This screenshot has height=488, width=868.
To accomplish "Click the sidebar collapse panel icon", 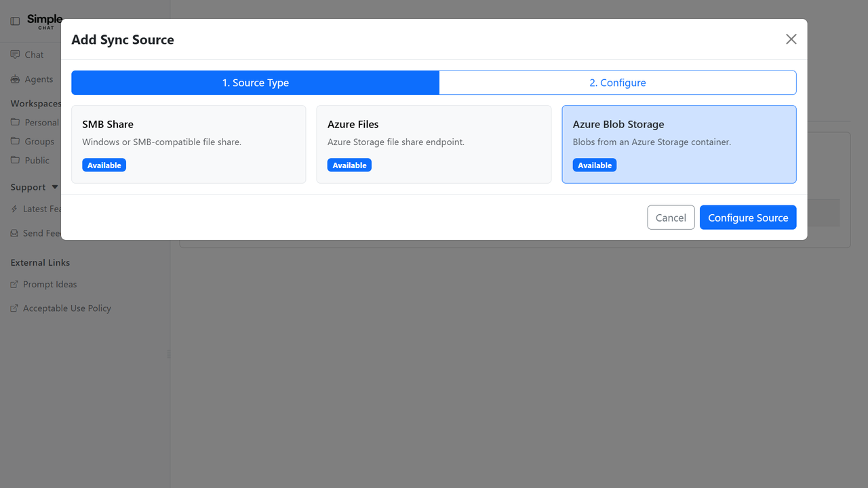I will (x=15, y=22).
